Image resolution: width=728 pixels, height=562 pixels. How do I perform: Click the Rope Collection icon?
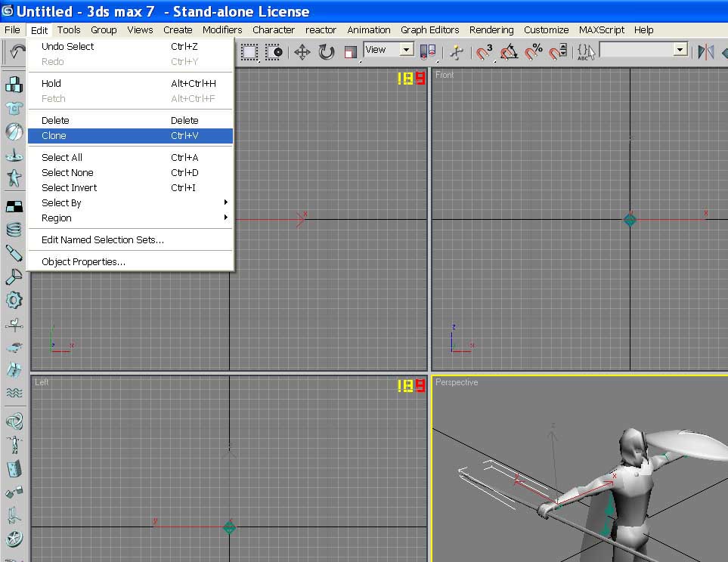click(14, 156)
